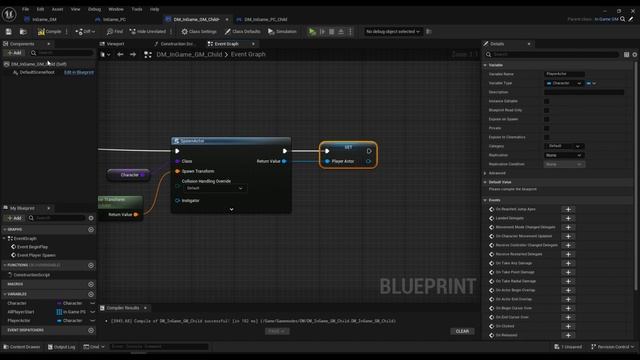Click the graph breadcrumb blueprint icon

148,54
